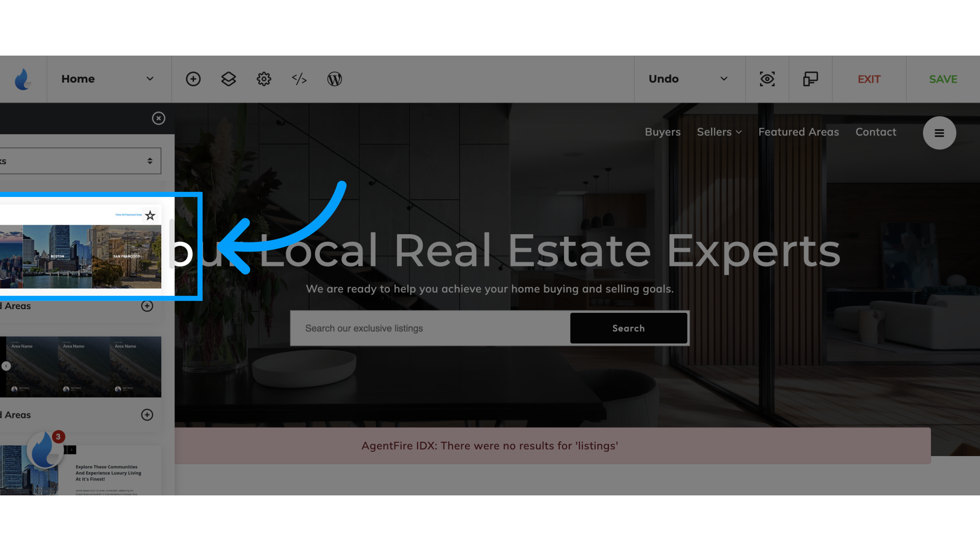
Task: Click the Settings gear icon
Action: point(264,79)
